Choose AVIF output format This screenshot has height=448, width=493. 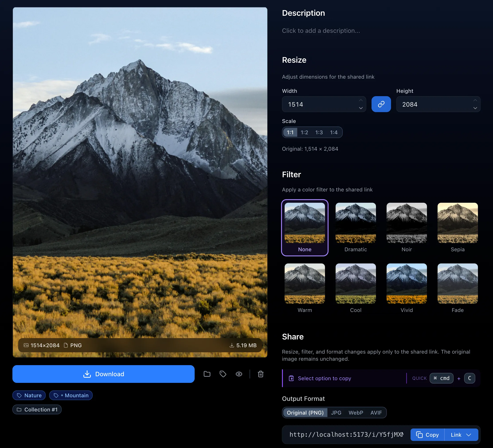(376, 413)
